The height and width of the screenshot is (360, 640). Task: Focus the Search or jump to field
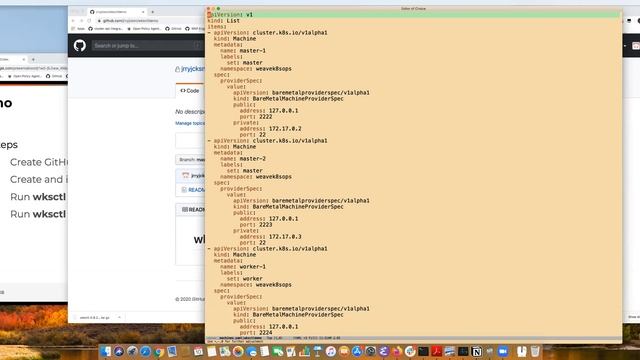click(x=147, y=45)
